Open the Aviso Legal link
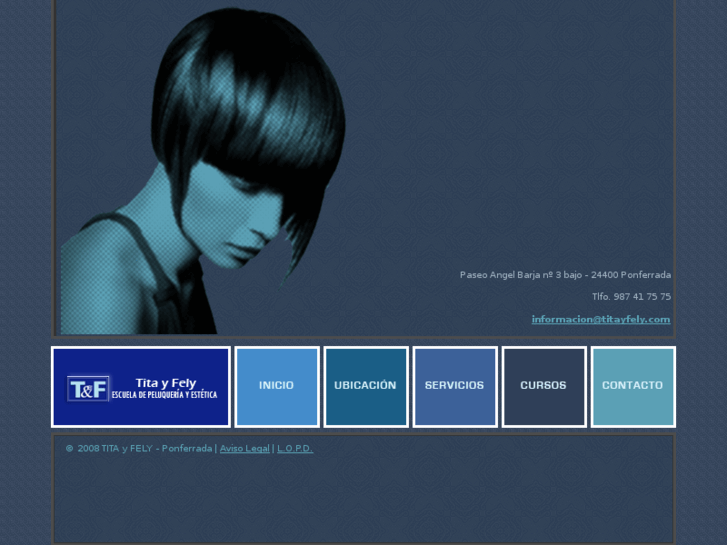727x545 pixels. (x=244, y=449)
